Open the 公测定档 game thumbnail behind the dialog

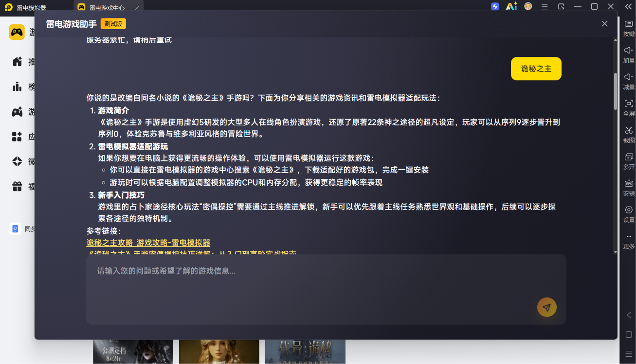[x=133, y=352]
